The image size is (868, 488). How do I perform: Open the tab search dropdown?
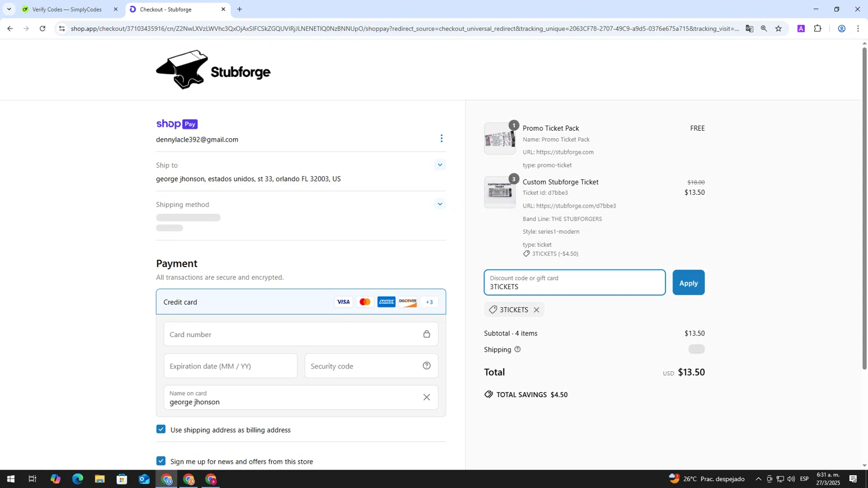tap(9, 9)
